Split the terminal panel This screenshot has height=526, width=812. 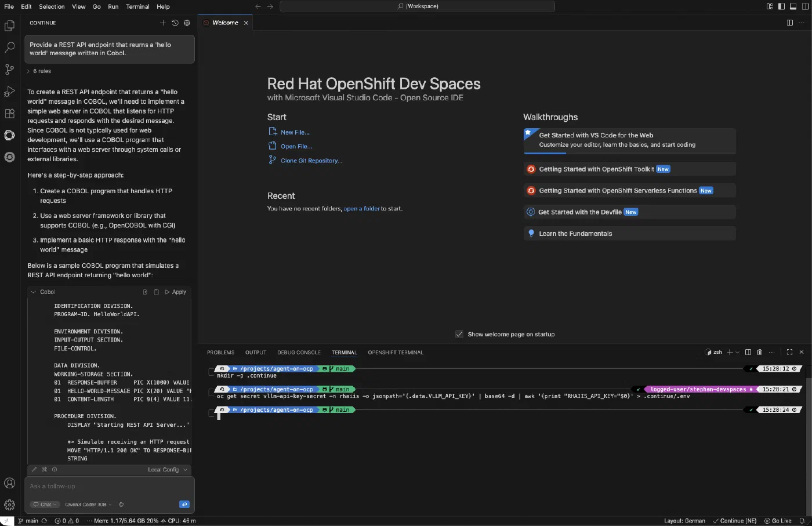(748, 352)
